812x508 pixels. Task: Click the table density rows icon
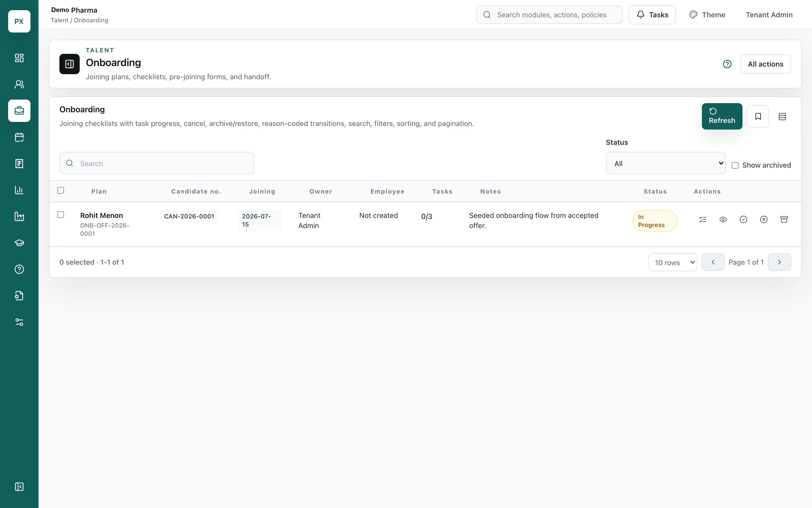pyautogui.click(x=782, y=116)
